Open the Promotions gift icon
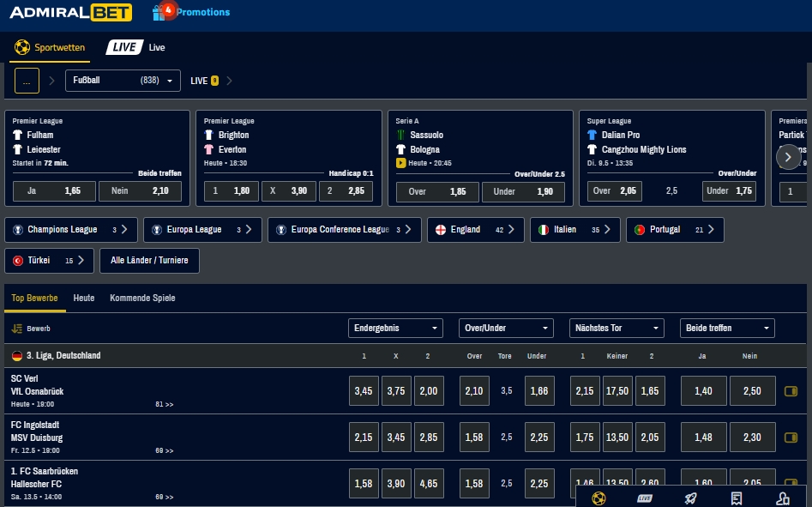Image resolution: width=812 pixels, height=507 pixels. (x=159, y=12)
